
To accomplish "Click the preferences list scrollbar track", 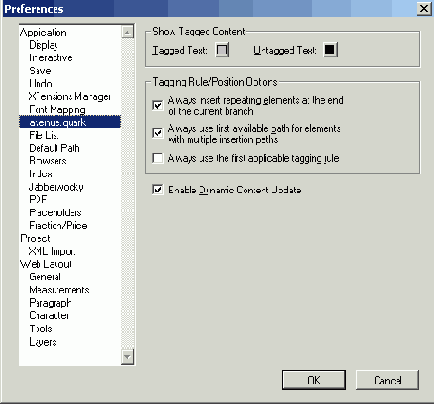I will tap(127, 193).
